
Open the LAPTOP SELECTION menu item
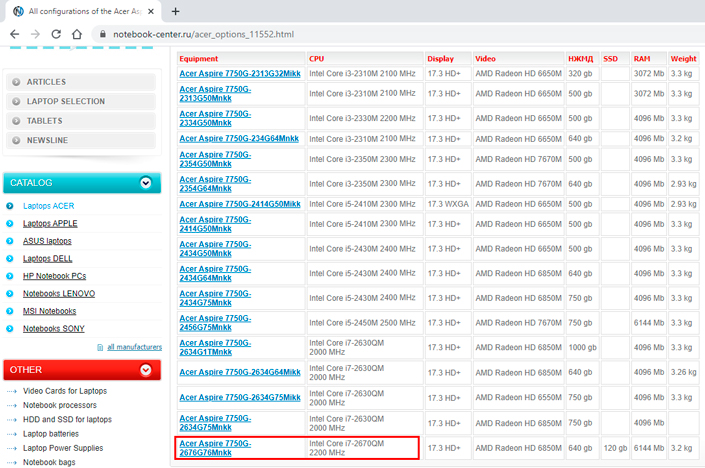click(x=81, y=101)
